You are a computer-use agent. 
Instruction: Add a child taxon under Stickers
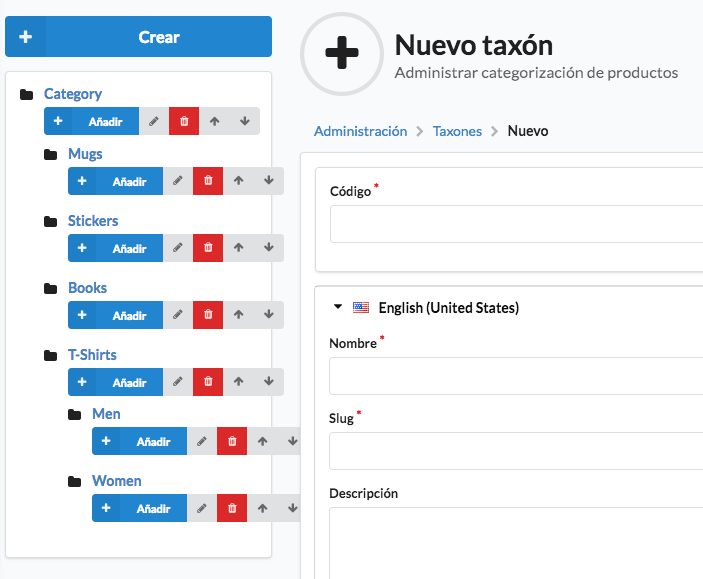pyautogui.click(x=116, y=248)
